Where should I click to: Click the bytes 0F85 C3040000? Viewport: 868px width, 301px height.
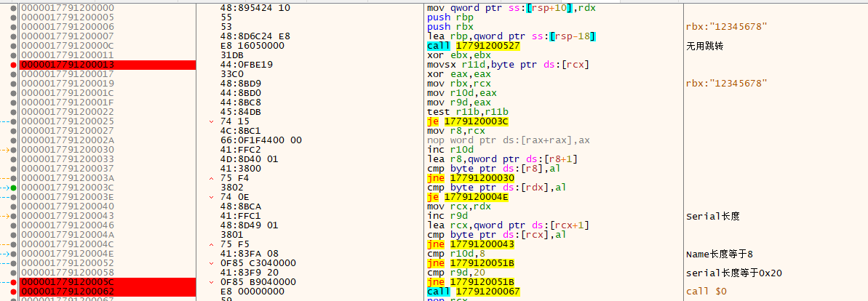(x=258, y=262)
